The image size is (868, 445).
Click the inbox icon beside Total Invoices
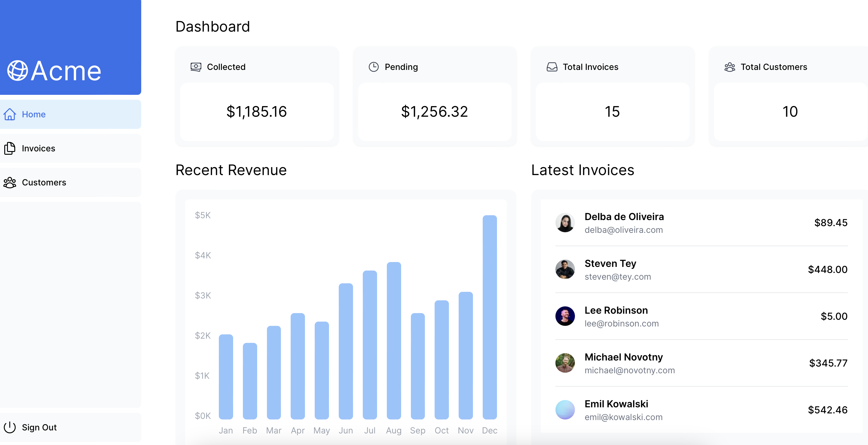[551, 67]
